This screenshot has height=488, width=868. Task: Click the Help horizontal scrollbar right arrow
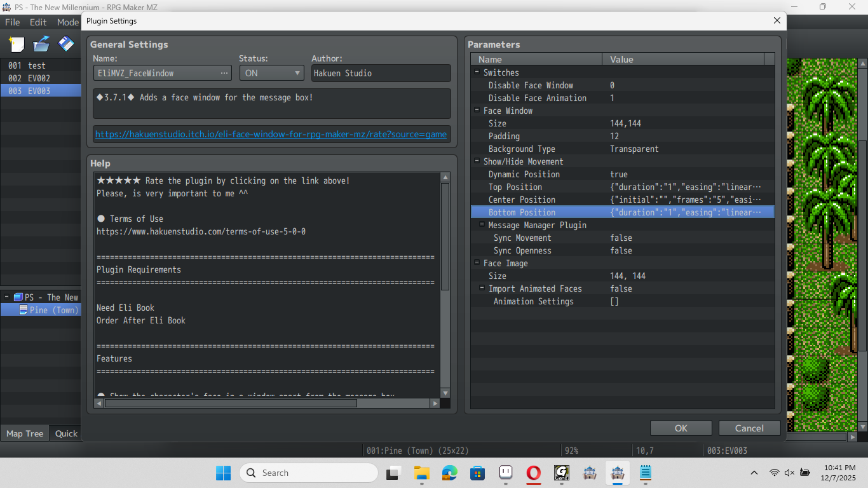point(435,403)
